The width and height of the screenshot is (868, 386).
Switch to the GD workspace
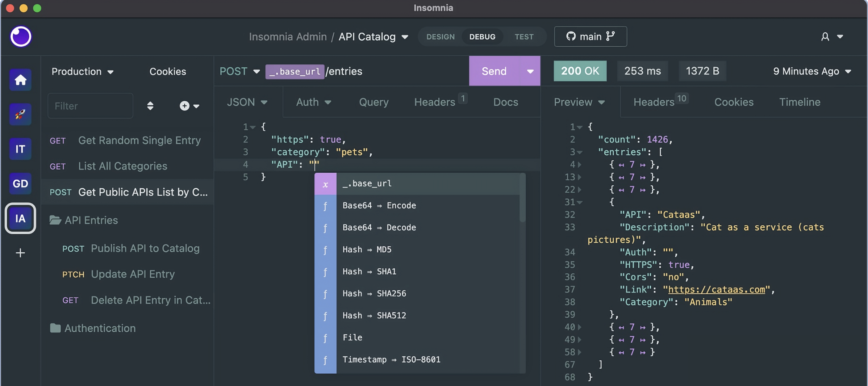(20, 184)
